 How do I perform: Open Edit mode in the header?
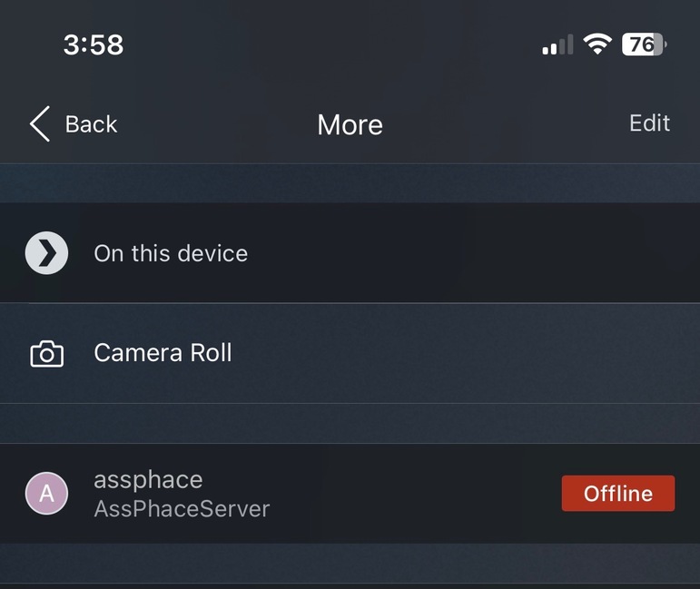tap(649, 123)
